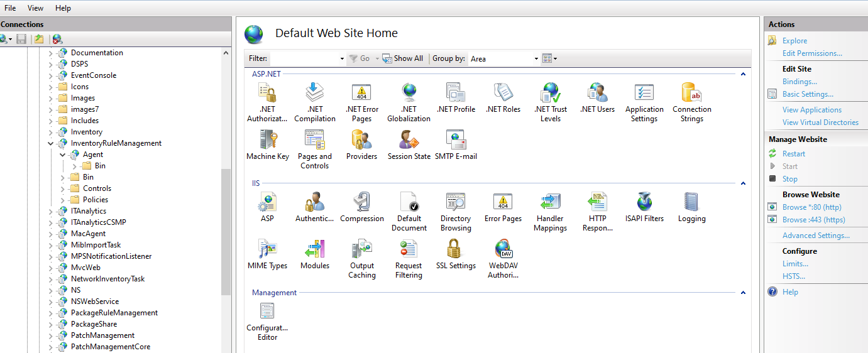This screenshot has width=868, height=353.
Task: Stop the website
Action: point(790,179)
